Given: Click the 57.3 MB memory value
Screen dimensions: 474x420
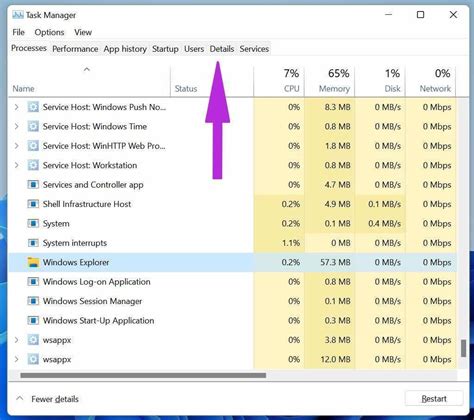Looking at the screenshot, I should (335, 262).
